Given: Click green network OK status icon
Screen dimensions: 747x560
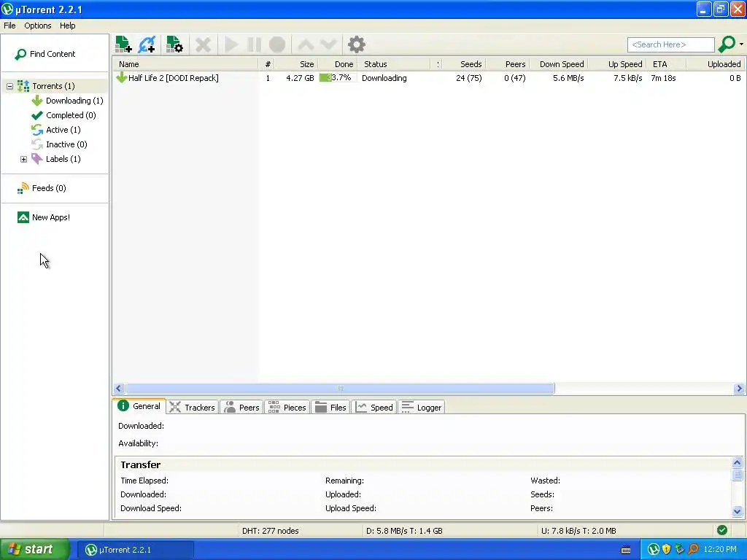Looking at the screenshot, I should coord(721,531).
